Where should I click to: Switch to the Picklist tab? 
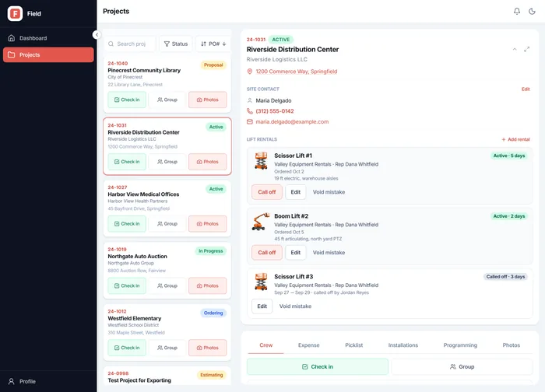(x=353, y=345)
